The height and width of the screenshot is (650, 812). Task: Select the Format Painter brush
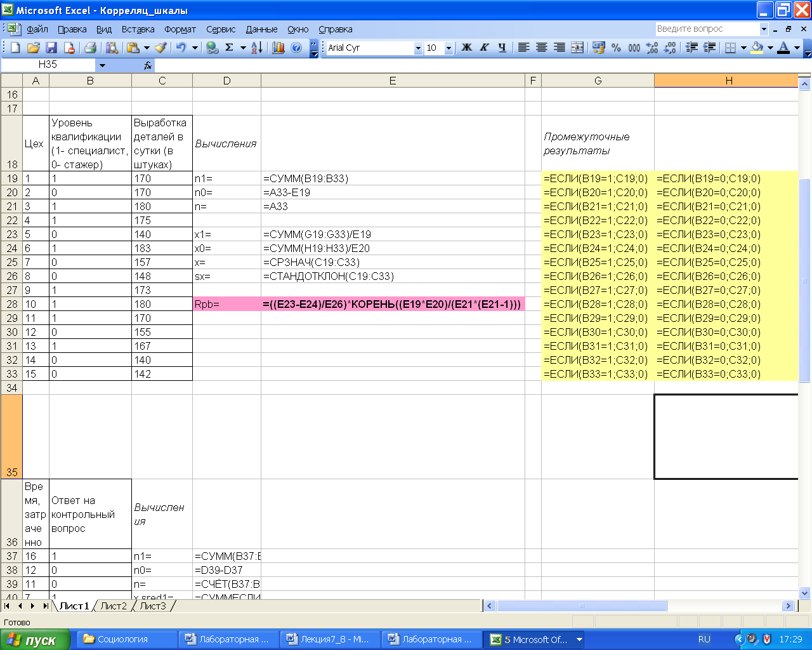point(161,48)
